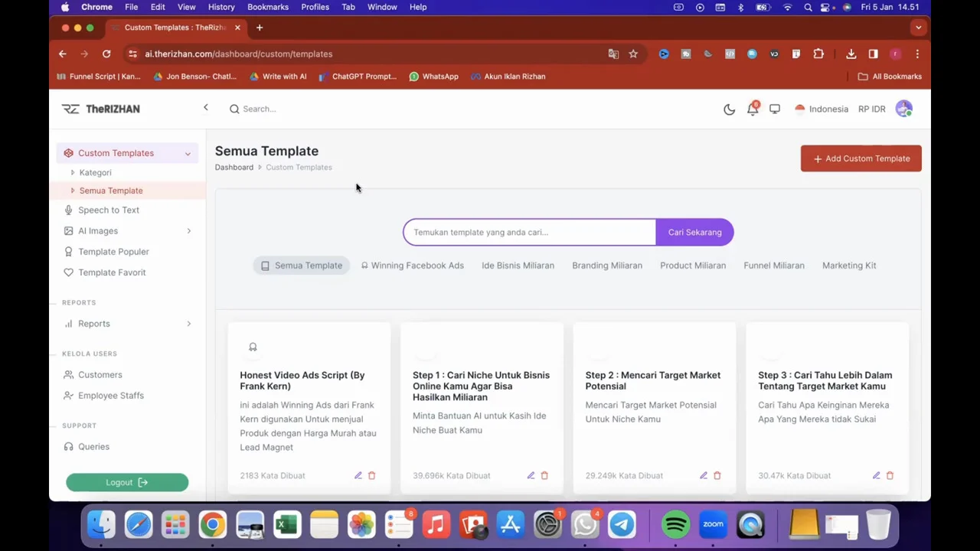Select the Marketing Kit tab
980x551 pixels.
point(849,266)
